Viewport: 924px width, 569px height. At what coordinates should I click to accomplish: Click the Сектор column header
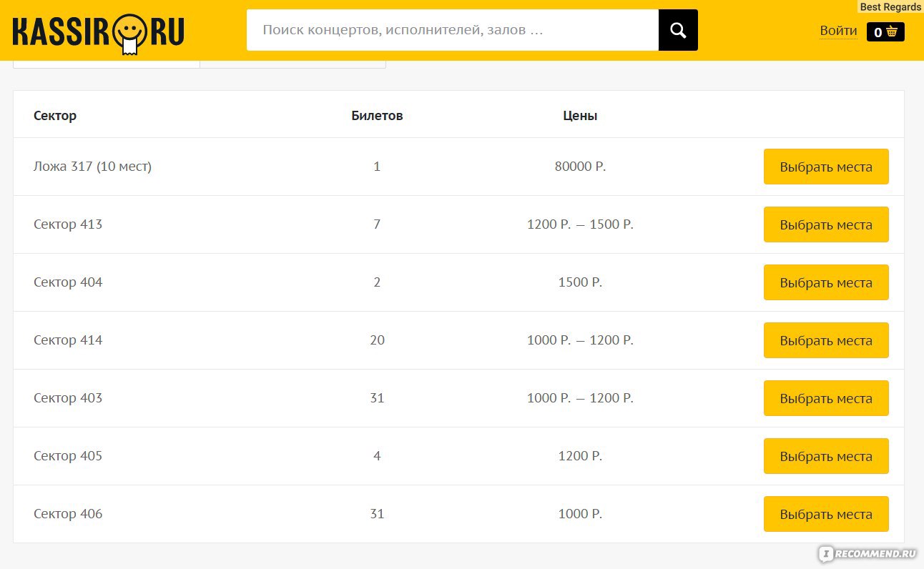[x=55, y=115]
